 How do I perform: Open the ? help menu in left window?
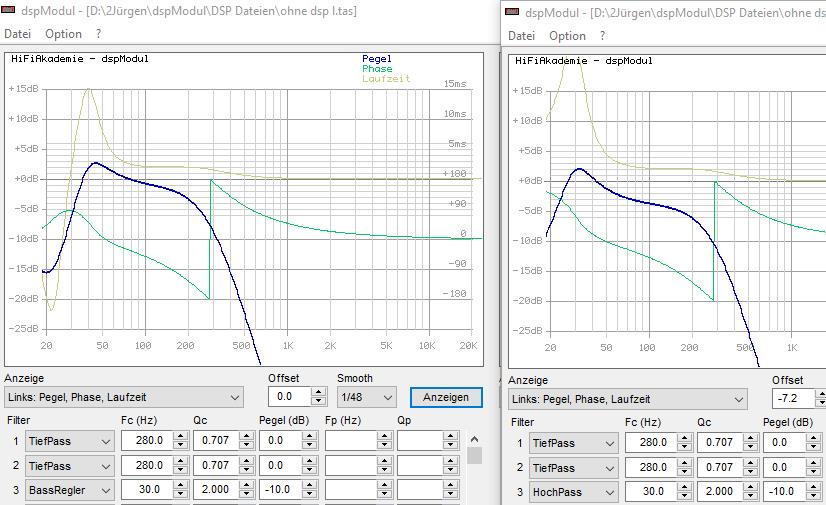click(x=99, y=34)
